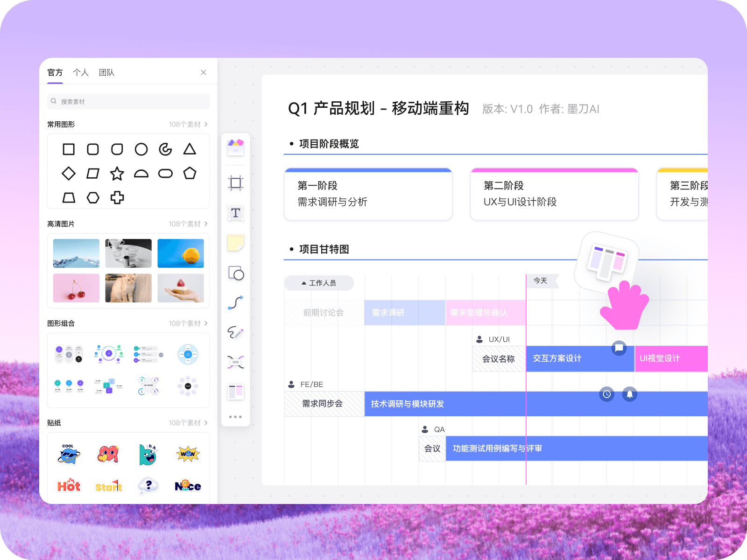Pick the snowy mountain photo
The image size is (747, 560).
pyautogui.click(x=76, y=253)
